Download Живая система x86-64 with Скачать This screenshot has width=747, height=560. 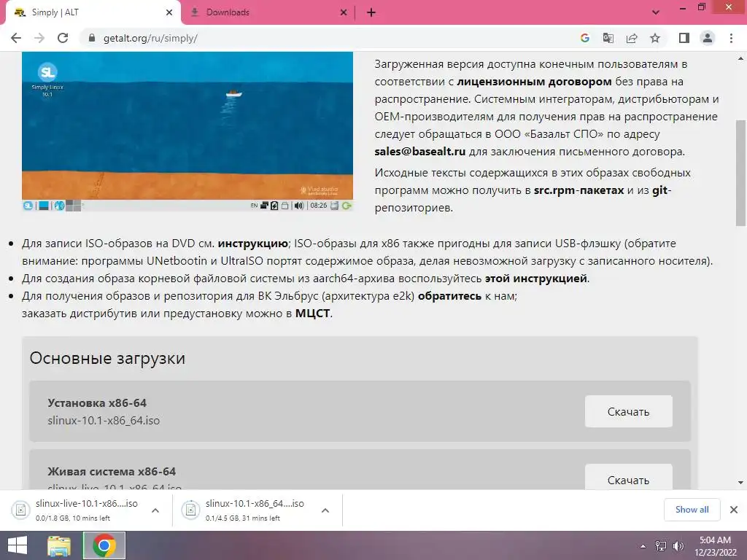click(x=628, y=477)
